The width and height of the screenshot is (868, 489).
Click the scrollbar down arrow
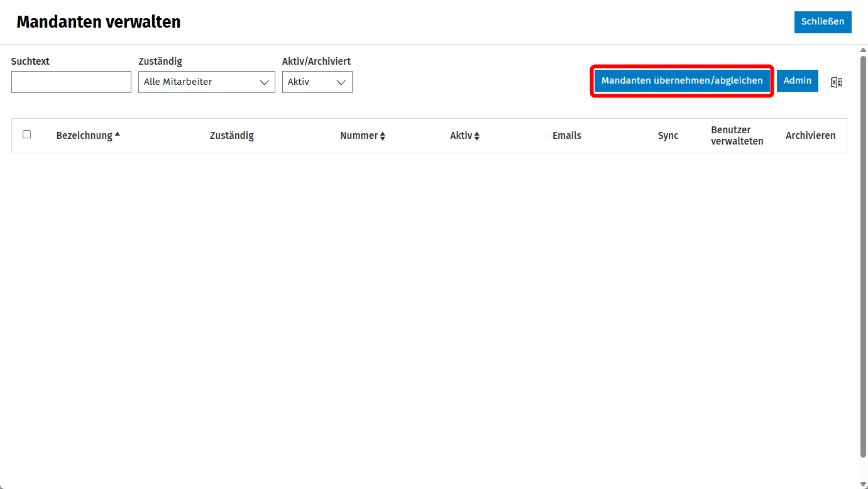coord(863,483)
